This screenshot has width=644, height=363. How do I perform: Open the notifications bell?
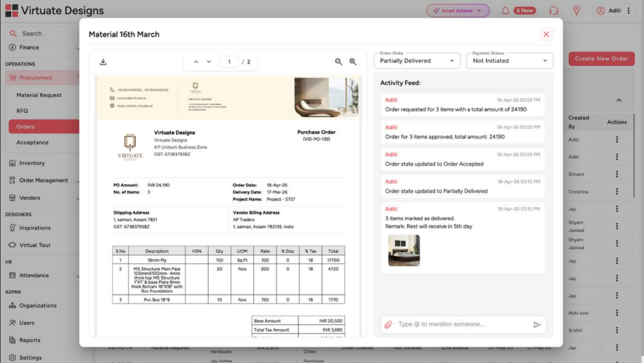(x=506, y=10)
